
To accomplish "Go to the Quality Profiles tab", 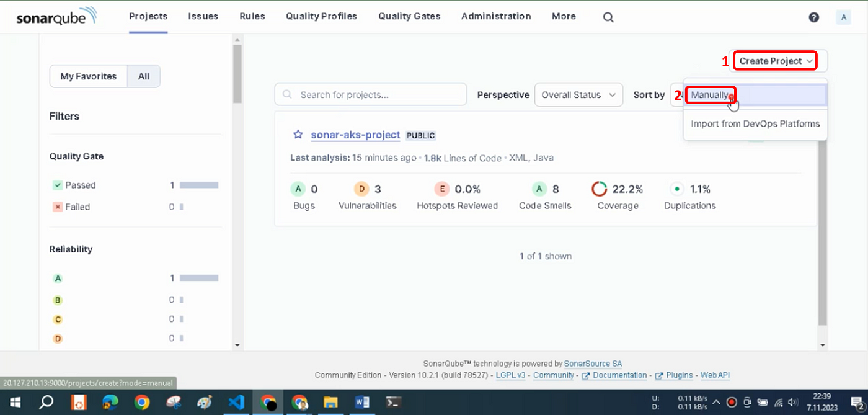I will tap(321, 17).
